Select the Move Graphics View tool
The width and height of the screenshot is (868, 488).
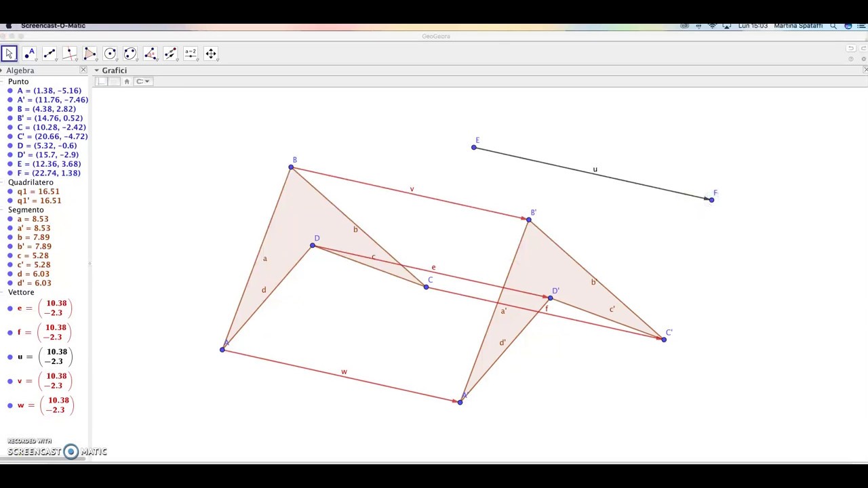(x=211, y=54)
